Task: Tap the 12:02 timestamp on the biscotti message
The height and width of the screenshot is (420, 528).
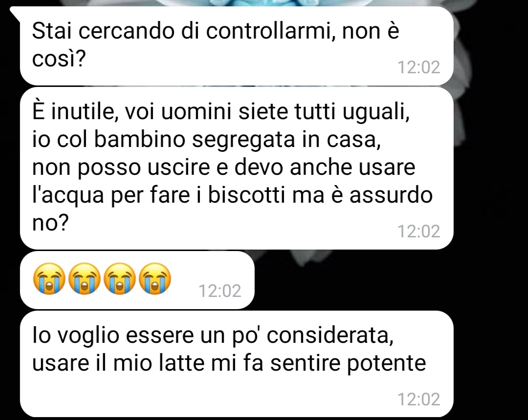Action: (419, 231)
